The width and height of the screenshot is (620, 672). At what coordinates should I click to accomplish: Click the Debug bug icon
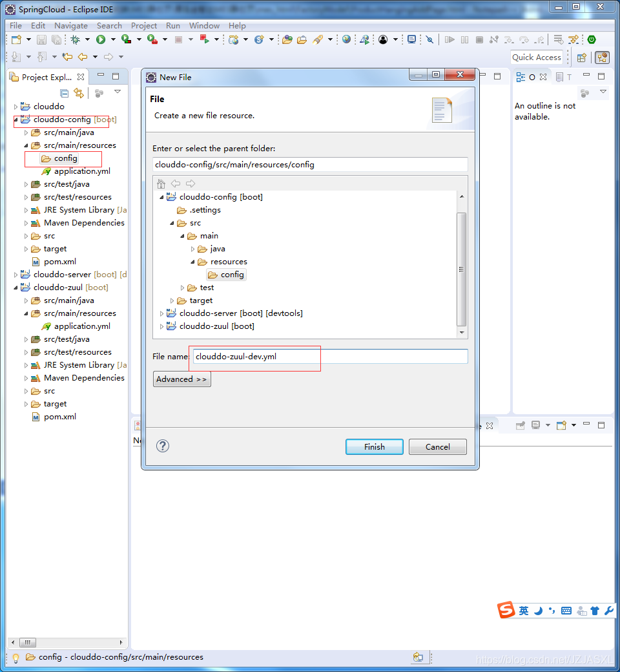click(x=76, y=40)
